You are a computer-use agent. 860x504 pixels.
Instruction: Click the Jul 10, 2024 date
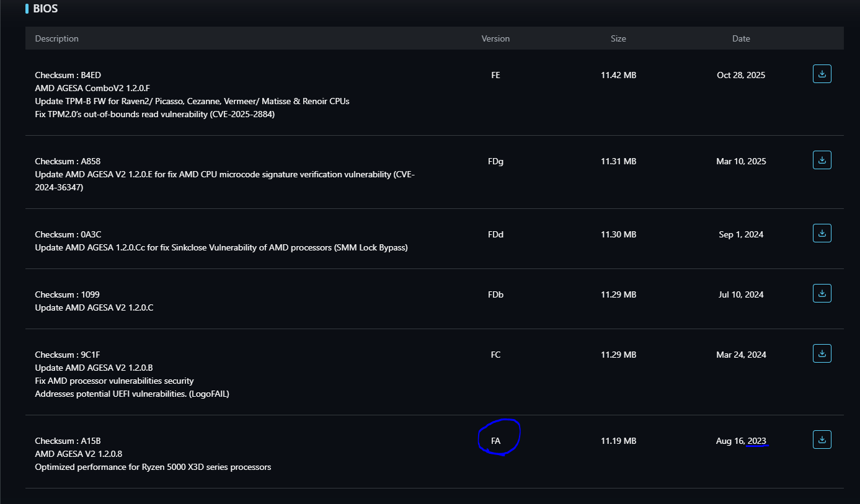pyautogui.click(x=741, y=294)
